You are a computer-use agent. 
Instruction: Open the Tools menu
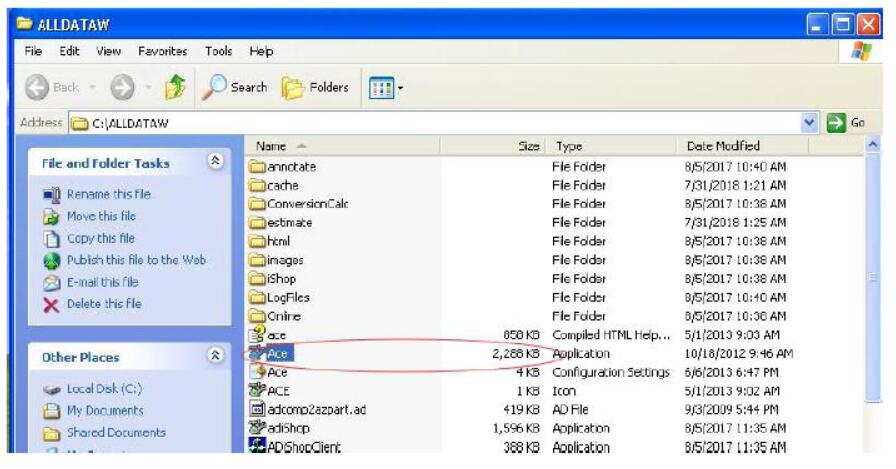(218, 51)
